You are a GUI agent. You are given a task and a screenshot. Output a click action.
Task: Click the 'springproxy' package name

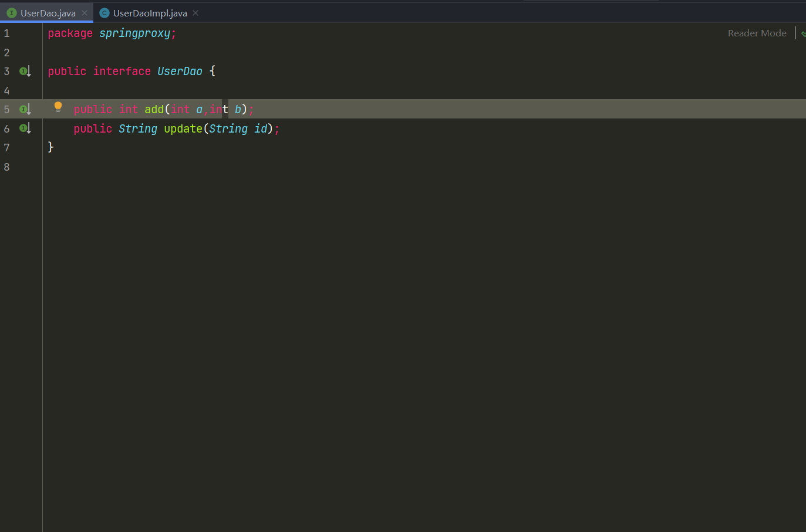click(x=134, y=33)
